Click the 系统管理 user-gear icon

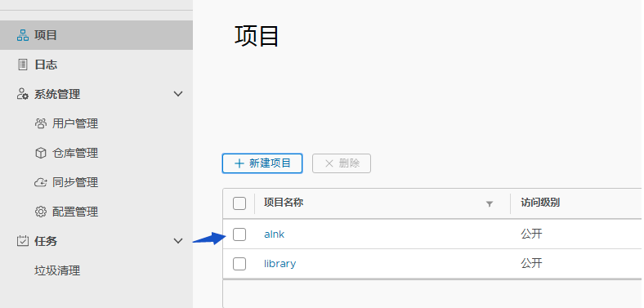coord(23,94)
